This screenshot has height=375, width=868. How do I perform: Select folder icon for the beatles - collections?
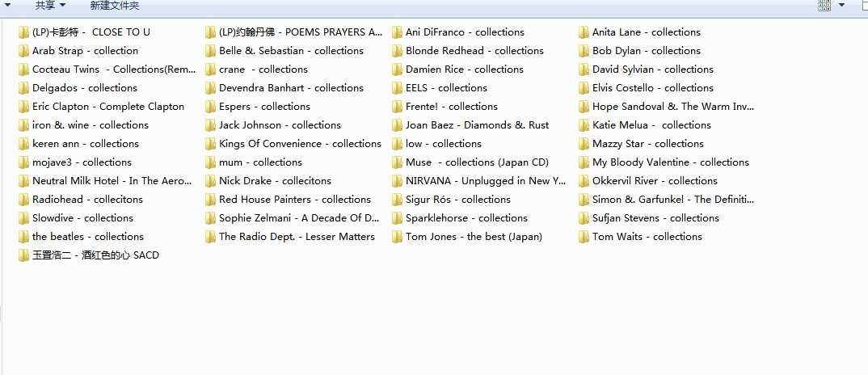click(x=23, y=237)
